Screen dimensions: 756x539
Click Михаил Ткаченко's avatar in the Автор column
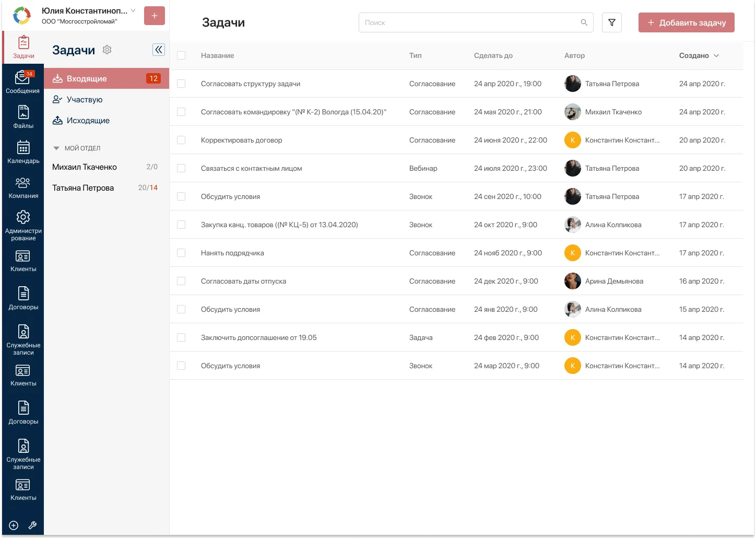point(573,112)
